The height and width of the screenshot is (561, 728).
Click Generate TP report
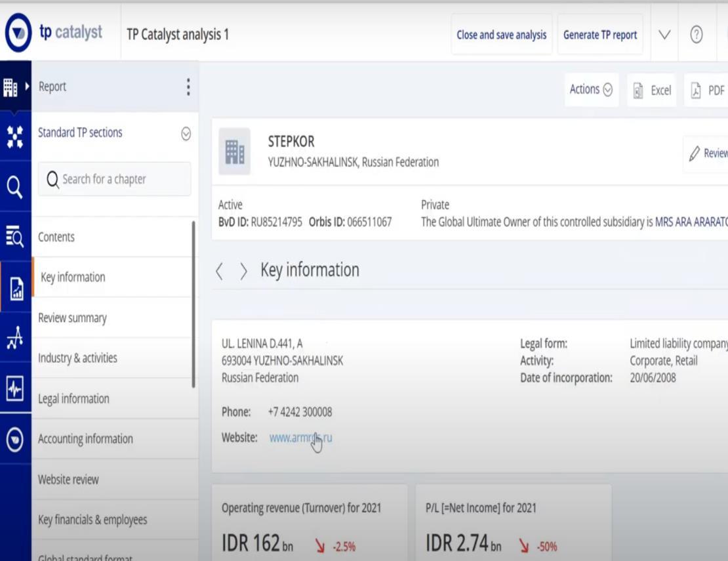[600, 34]
